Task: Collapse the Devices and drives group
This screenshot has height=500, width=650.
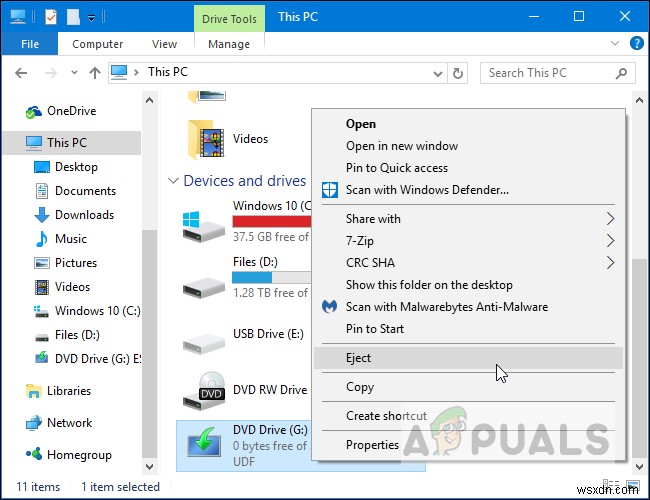Action: pos(173,181)
